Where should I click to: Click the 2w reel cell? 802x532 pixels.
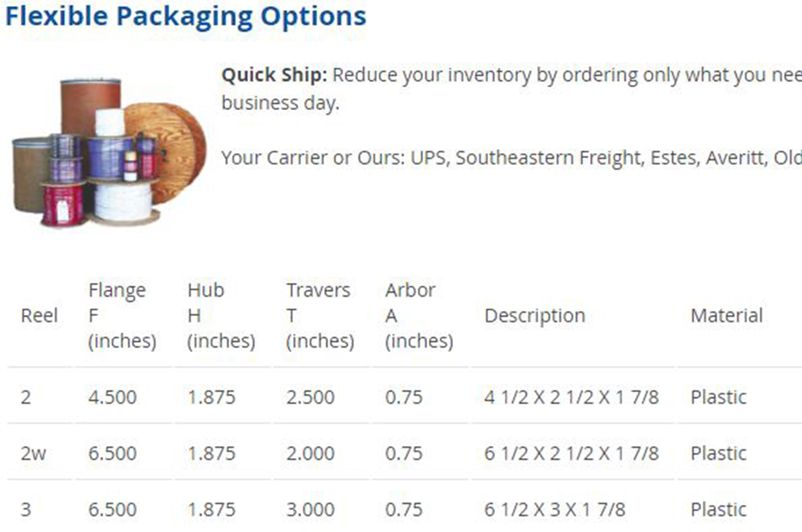(x=33, y=453)
